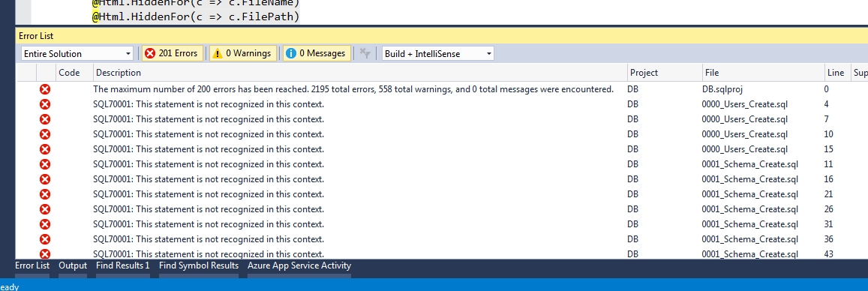Toggle the 0 Warnings filter button
Screen dimensions: 868x291
click(242, 53)
